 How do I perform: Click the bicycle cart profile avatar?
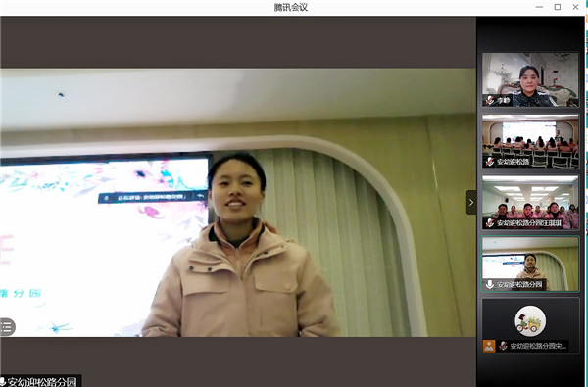530,321
